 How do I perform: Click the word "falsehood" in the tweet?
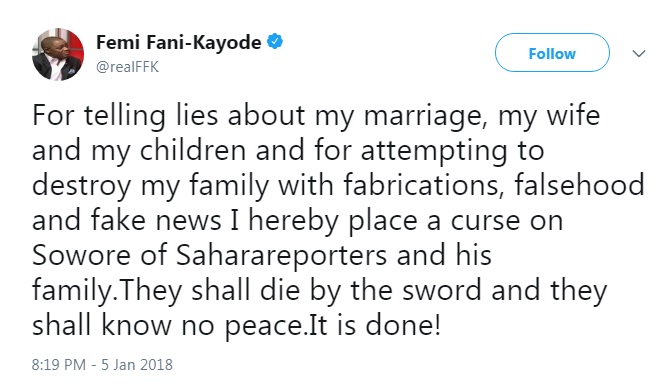(x=580, y=185)
